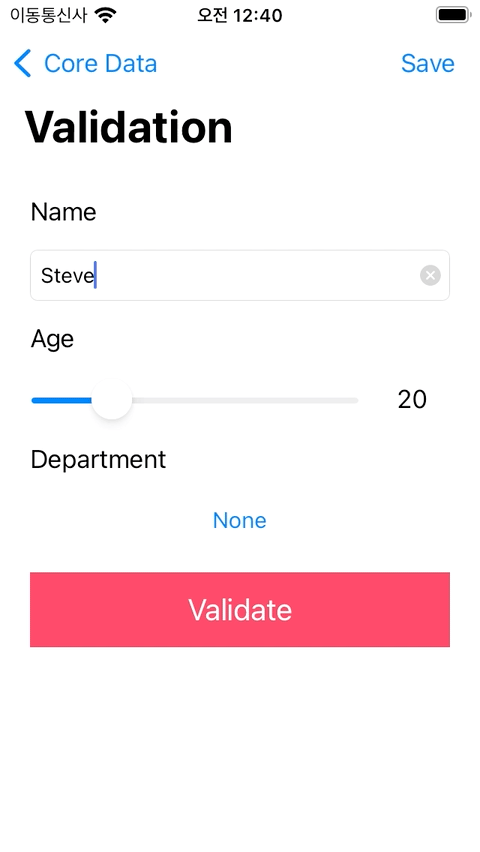
Task: Set Age slider near maximum end
Action: 351,400
